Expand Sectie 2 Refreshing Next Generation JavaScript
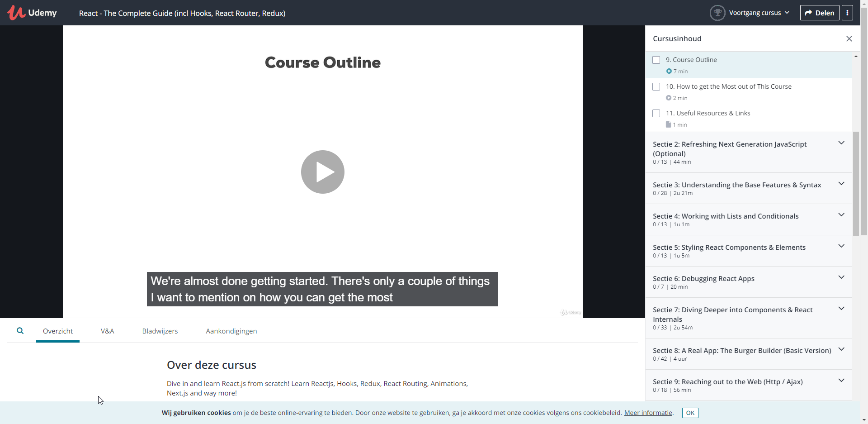 (841, 143)
